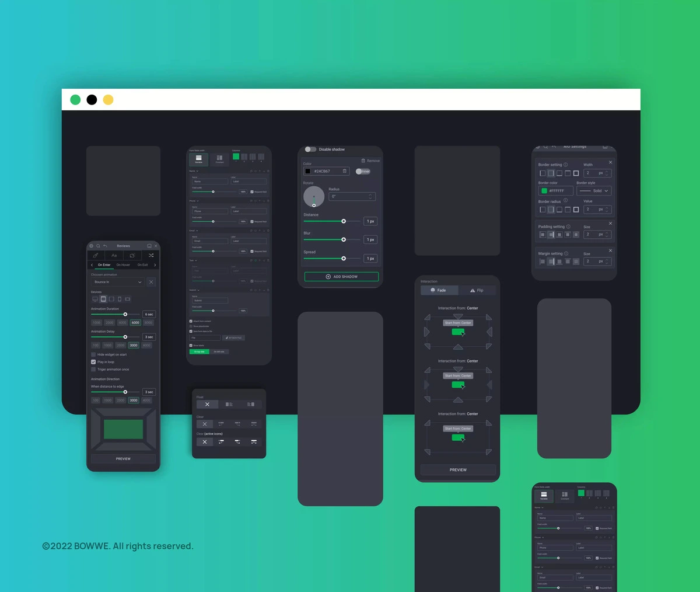Viewport: 700px width, 592px height.
Task: Select the last Margin setting icon
Action: point(576,262)
